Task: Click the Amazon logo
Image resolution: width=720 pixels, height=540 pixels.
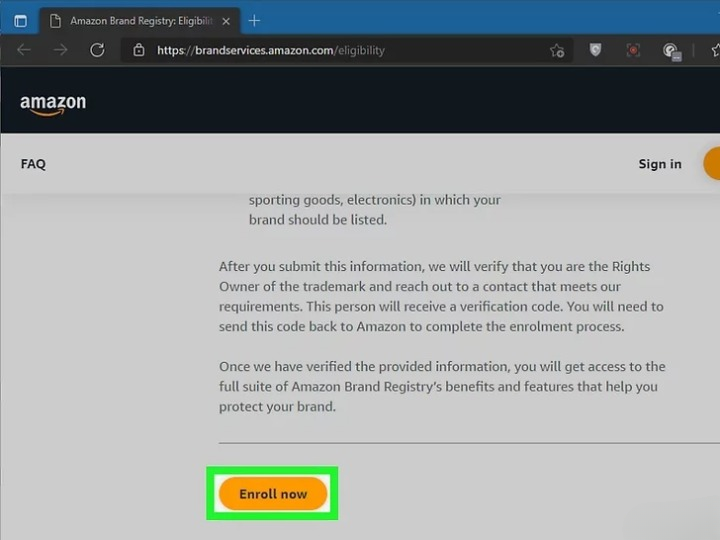Action: pos(53,104)
